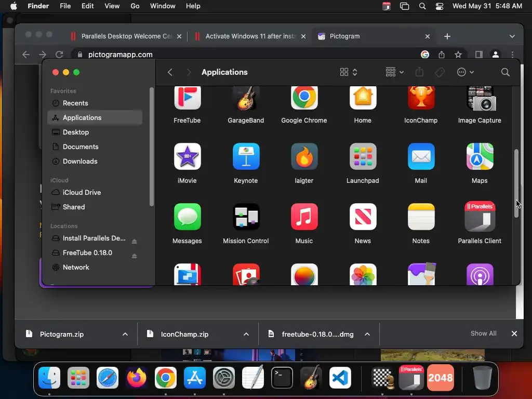
Task: Open Downloads in Finder sidebar
Action: point(95,162)
